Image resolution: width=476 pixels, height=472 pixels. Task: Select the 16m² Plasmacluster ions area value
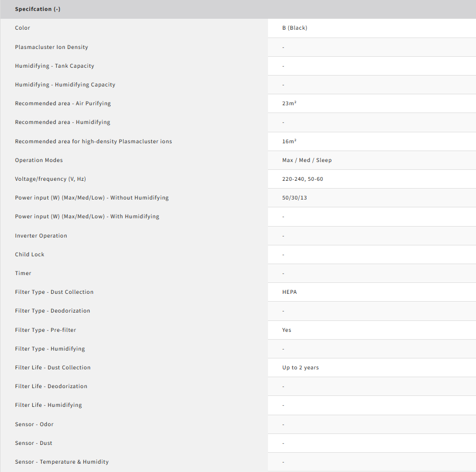289,141
